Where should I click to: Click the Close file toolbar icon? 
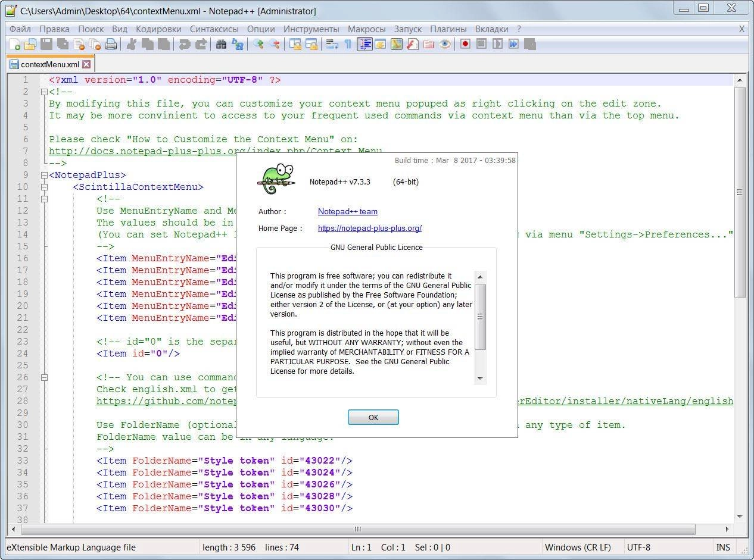79,44
